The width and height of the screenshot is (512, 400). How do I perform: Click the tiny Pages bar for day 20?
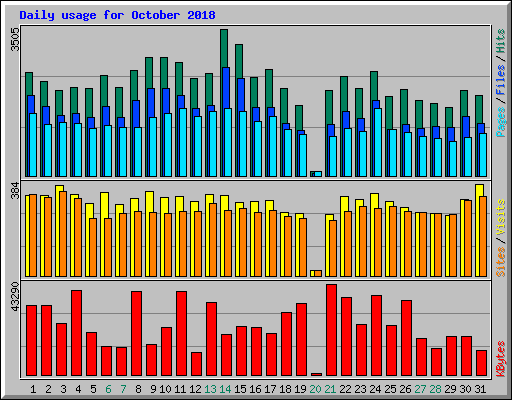click(x=318, y=174)
